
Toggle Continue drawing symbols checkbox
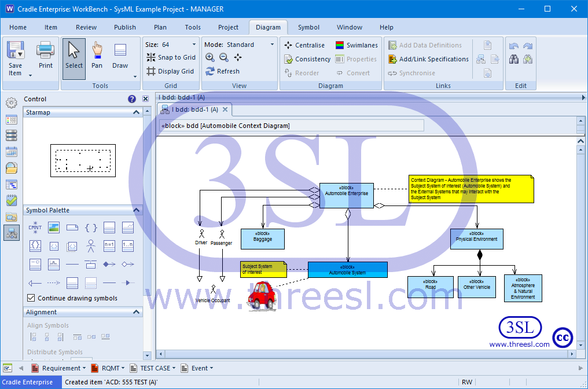31,298
